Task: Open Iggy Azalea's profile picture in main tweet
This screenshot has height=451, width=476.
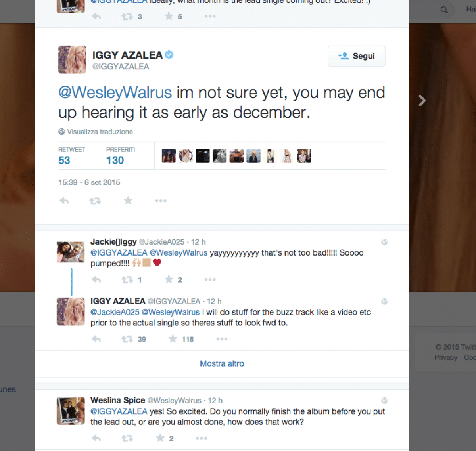Action: point(72,59)
